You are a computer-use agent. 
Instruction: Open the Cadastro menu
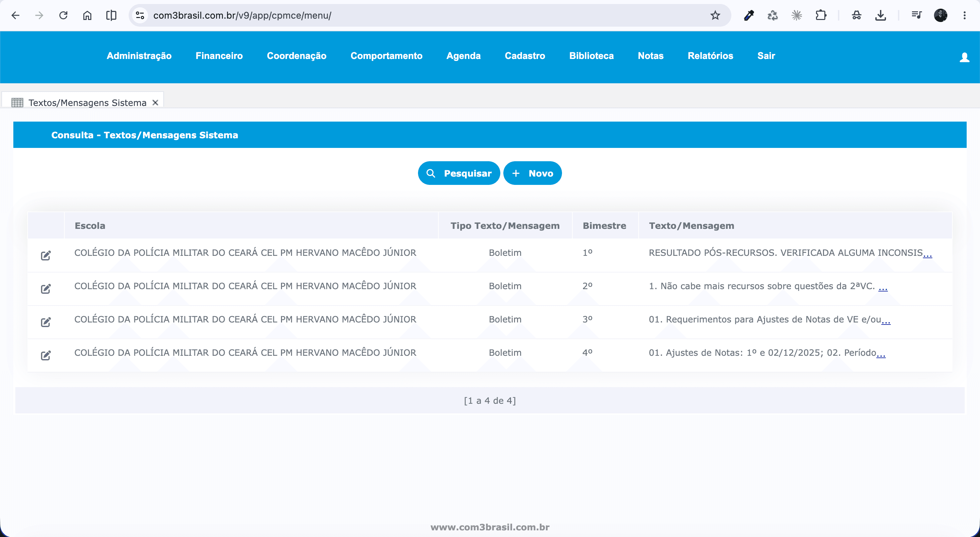click(525, 56)
